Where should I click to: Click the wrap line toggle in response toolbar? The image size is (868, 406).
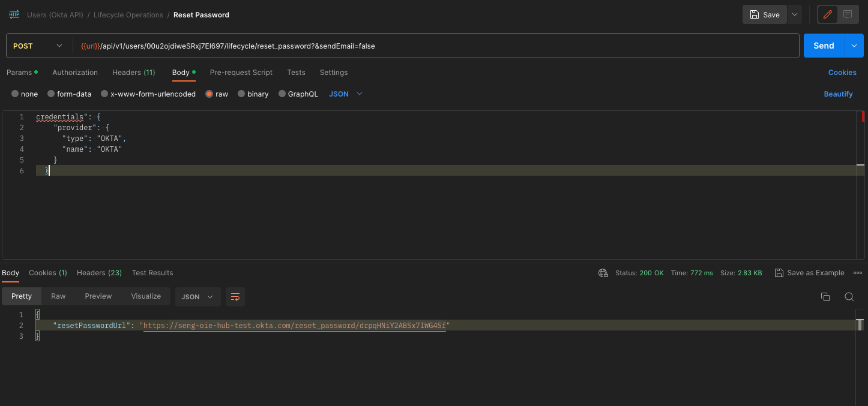point(235,296)
